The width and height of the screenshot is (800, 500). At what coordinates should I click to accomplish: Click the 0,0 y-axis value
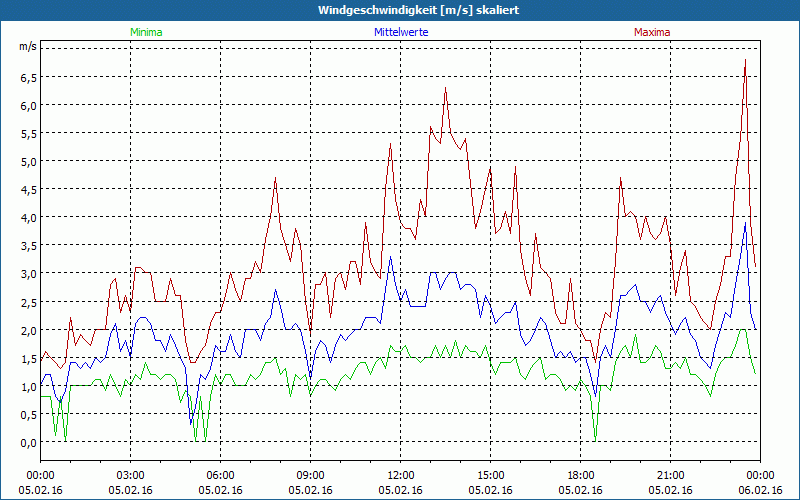[28, 442]
